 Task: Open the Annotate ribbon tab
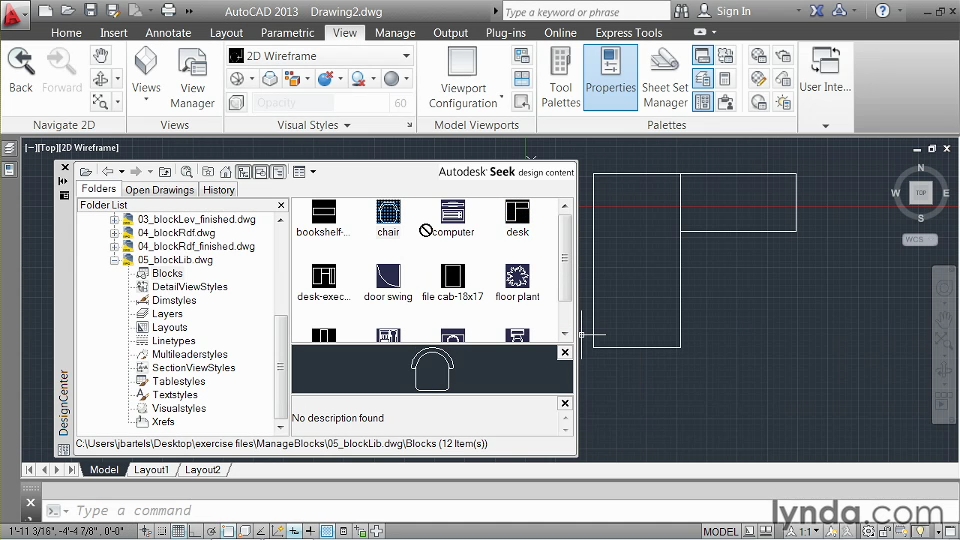pos(168,33)
